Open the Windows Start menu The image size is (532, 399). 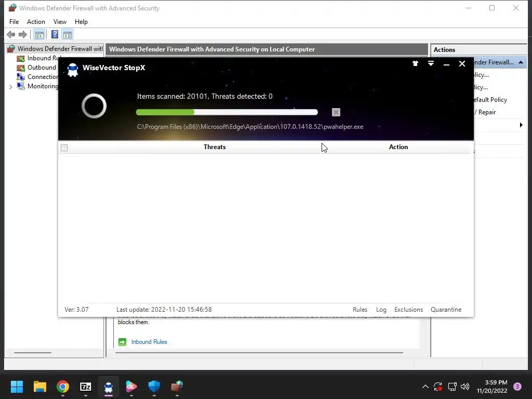pyautogui.click(x=17, y=387)
